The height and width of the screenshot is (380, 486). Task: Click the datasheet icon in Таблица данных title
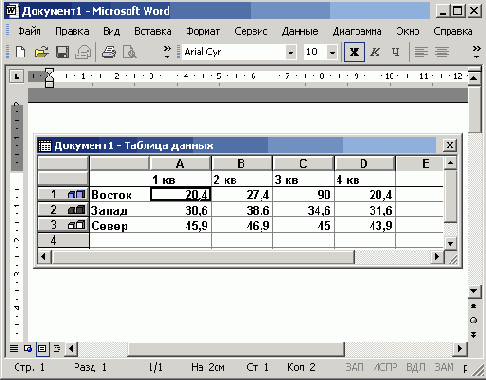[45, 146]
